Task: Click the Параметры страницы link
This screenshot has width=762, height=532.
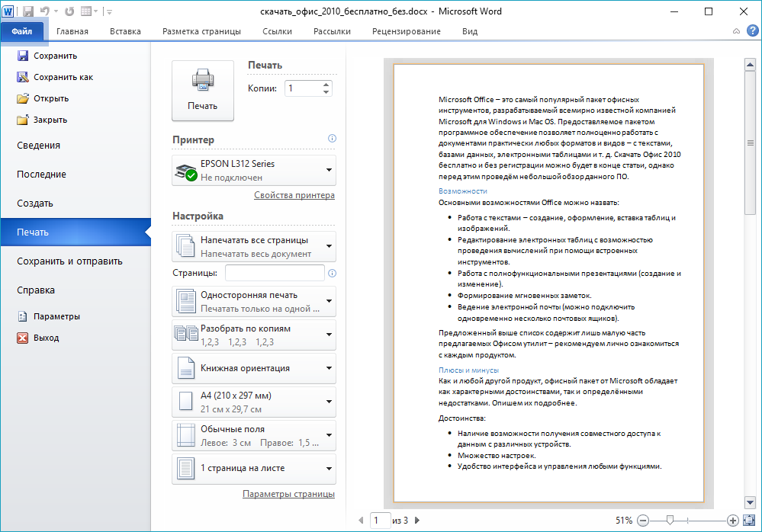Action: pos(288,494)
